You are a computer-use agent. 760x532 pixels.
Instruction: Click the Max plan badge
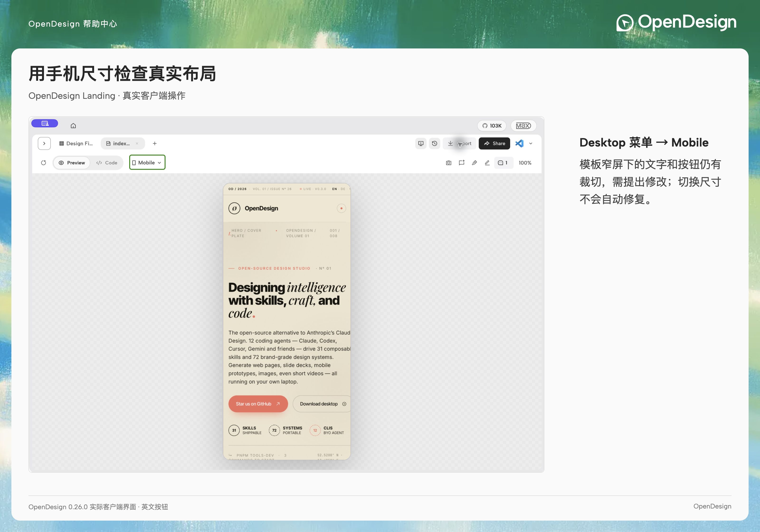(x=523, y=126)
